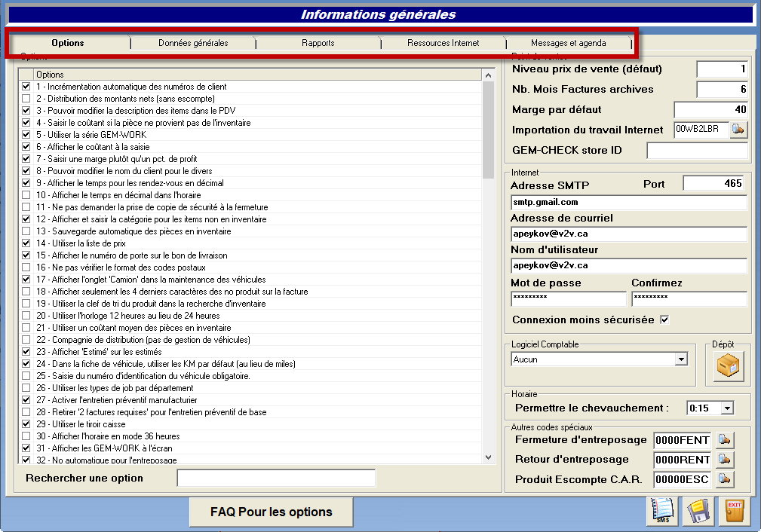Click the options list scroll-up arrow
Screen dimensions: 761x532
click(488, 75)
